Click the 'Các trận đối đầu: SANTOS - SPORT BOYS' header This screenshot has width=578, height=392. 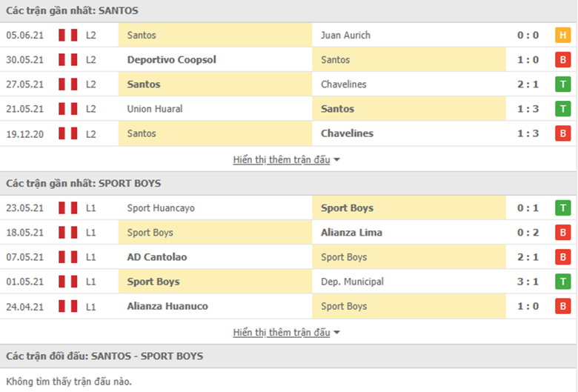(104, 356)
